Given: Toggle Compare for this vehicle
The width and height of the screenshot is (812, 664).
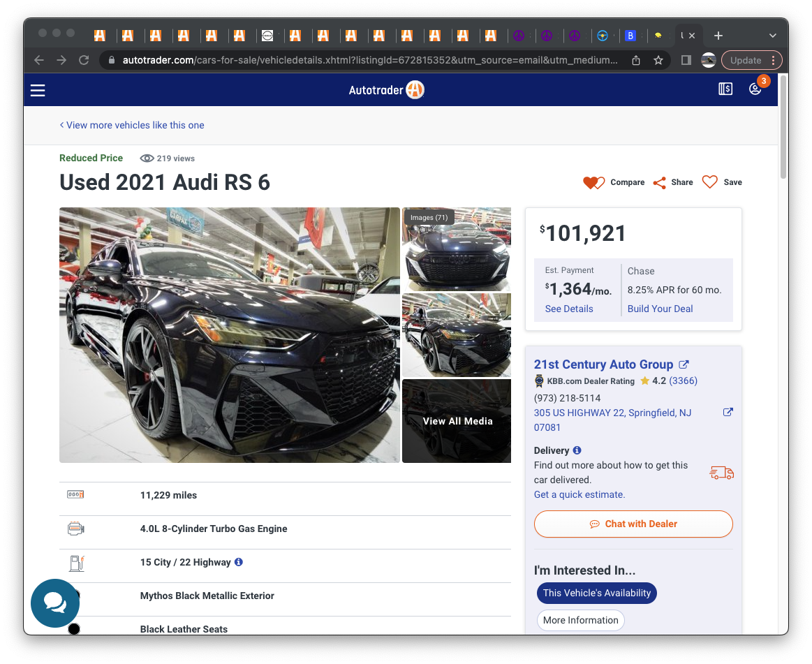Looking at the screenshot, I should tap(593, 183).
